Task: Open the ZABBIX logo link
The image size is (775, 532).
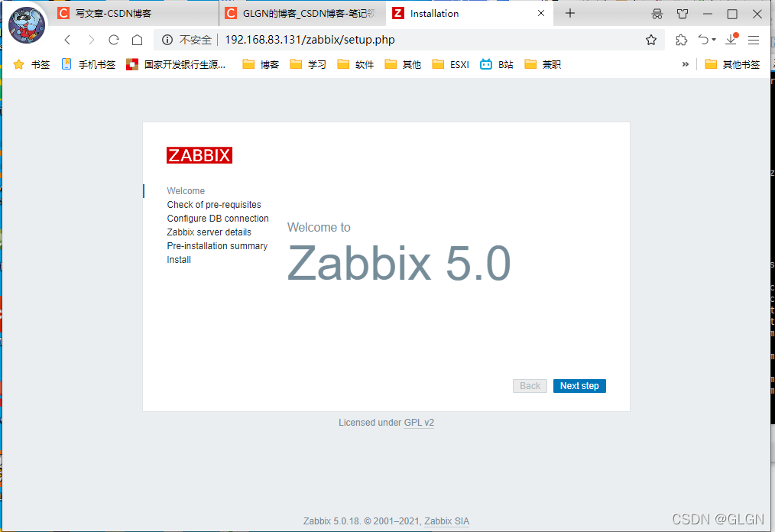Action: (199, 155)
